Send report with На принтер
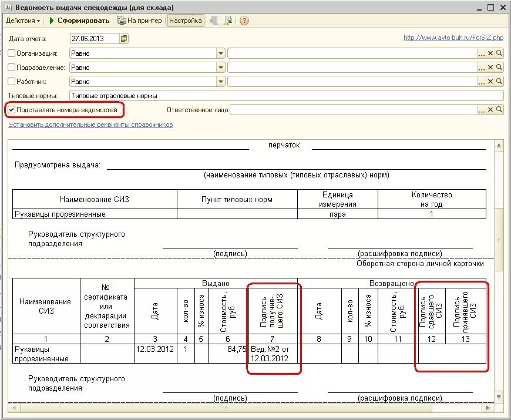 tap(139, 21)
